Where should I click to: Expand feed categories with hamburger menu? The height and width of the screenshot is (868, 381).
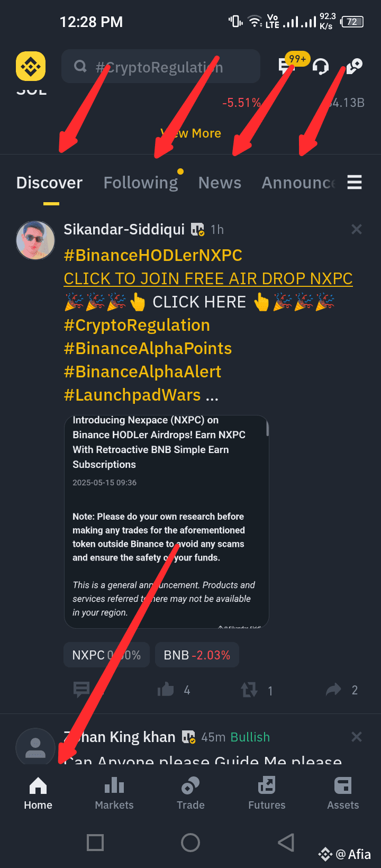355,182
